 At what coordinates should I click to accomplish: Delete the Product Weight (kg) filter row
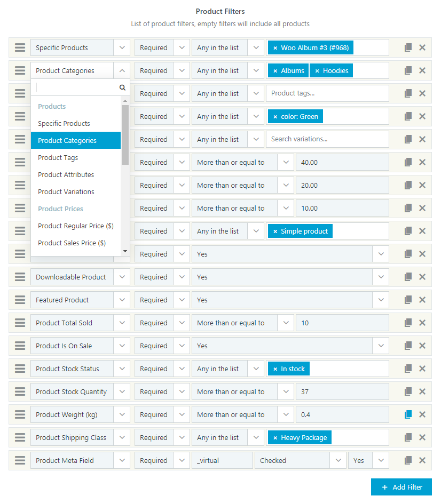coord(422,414)
